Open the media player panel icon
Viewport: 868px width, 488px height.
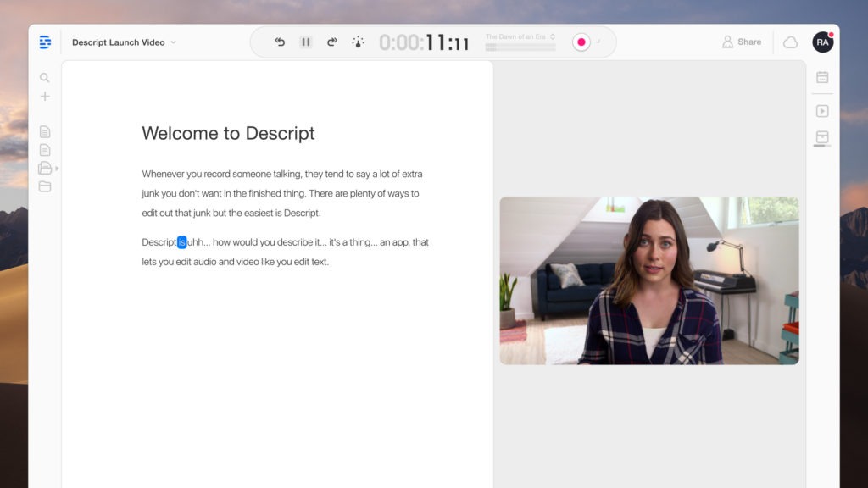(822, 111)
